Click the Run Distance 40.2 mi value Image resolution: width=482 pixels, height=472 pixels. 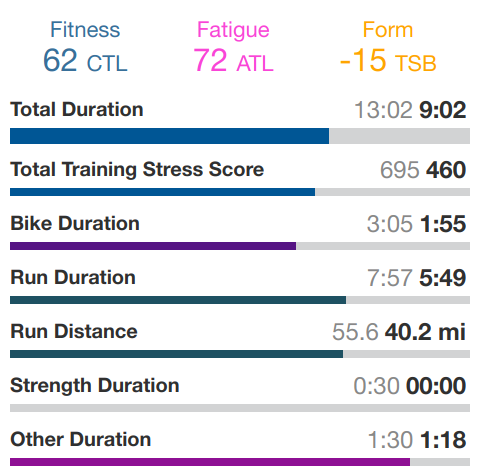click(x=425, y=332)
